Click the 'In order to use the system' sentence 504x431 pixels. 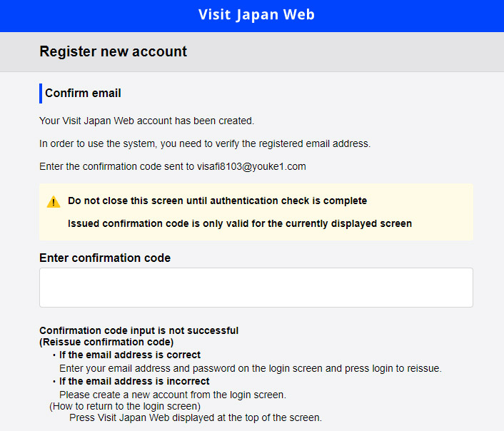click(205, 143)
